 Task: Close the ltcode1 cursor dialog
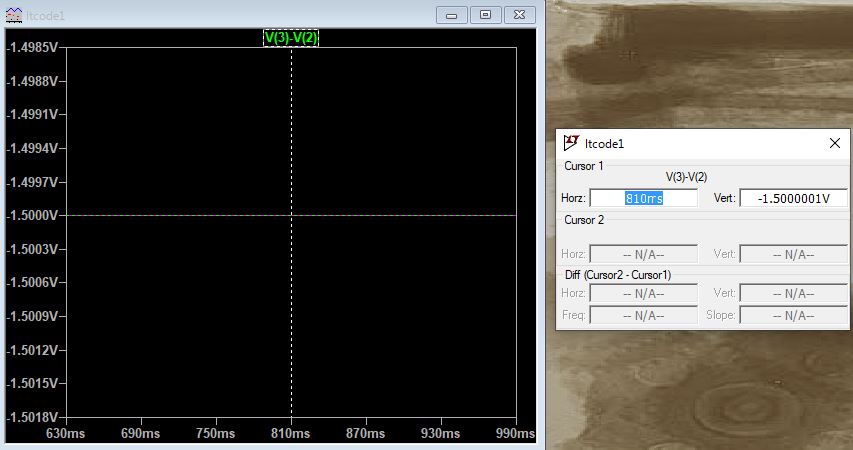835,143
